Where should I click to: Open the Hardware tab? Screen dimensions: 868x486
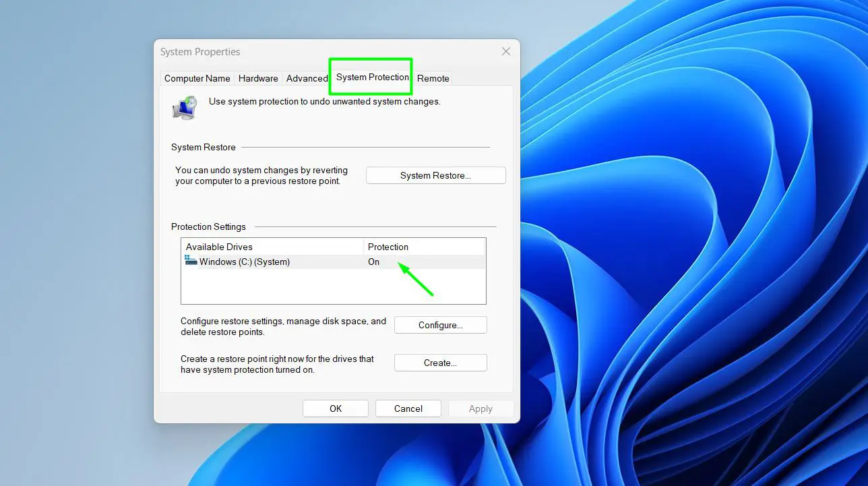click(x=258, y=78)
